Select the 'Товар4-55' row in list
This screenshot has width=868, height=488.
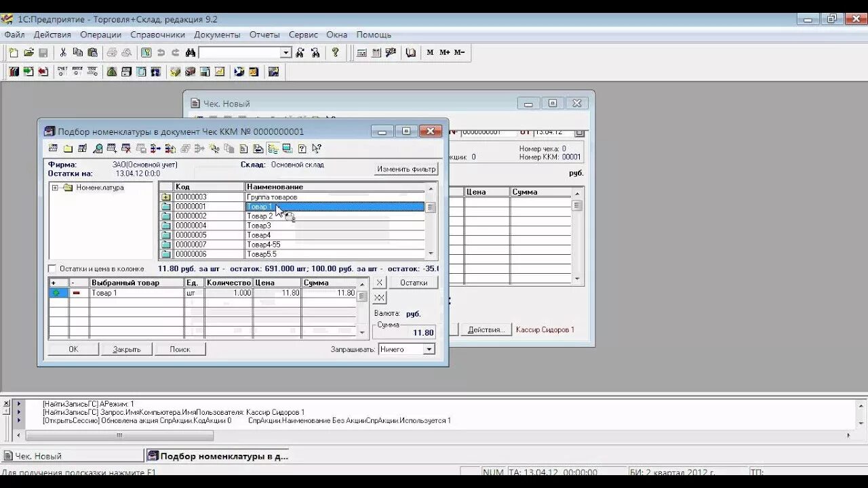point(292,245)
